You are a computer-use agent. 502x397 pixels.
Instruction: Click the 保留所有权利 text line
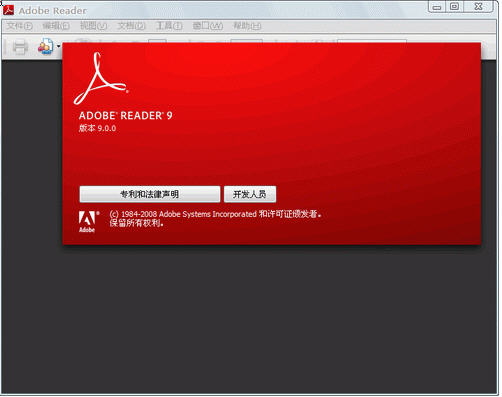[x=137, y=223]
